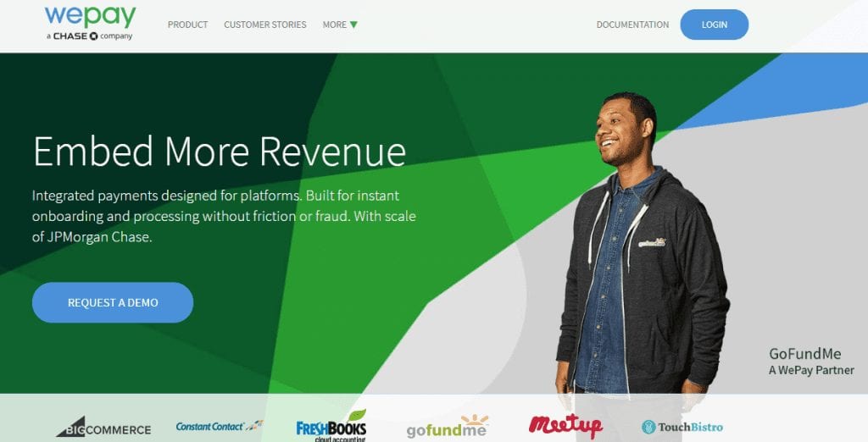Click the blue LOGIN button
Screen dimensions: 868x442
[x=714, y=25]
